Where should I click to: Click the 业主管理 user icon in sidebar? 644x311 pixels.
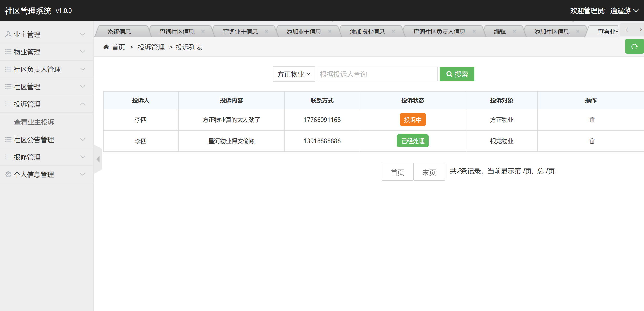(x=8, y=34)
